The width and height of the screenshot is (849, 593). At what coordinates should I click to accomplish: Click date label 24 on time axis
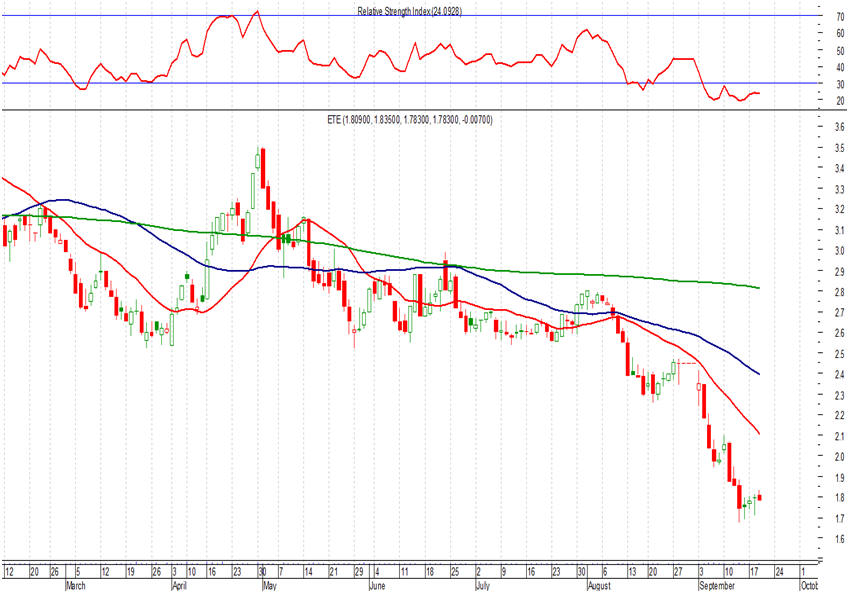(779, 572)
